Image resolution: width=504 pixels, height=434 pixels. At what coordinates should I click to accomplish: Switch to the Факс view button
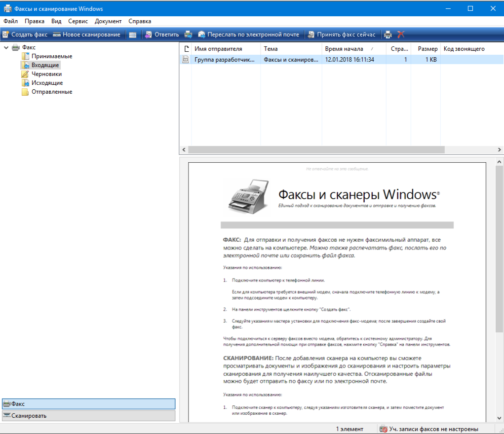[x=89, y=404]
